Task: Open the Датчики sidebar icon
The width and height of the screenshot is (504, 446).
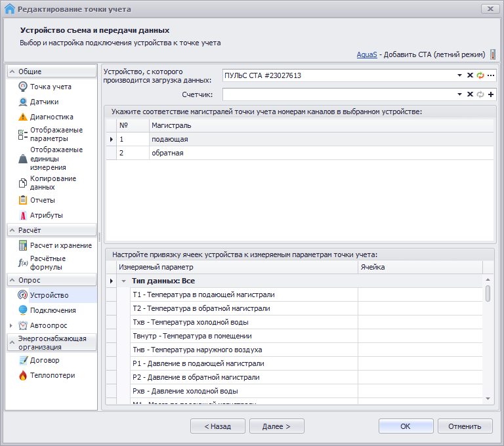Action: pos(23,102)
